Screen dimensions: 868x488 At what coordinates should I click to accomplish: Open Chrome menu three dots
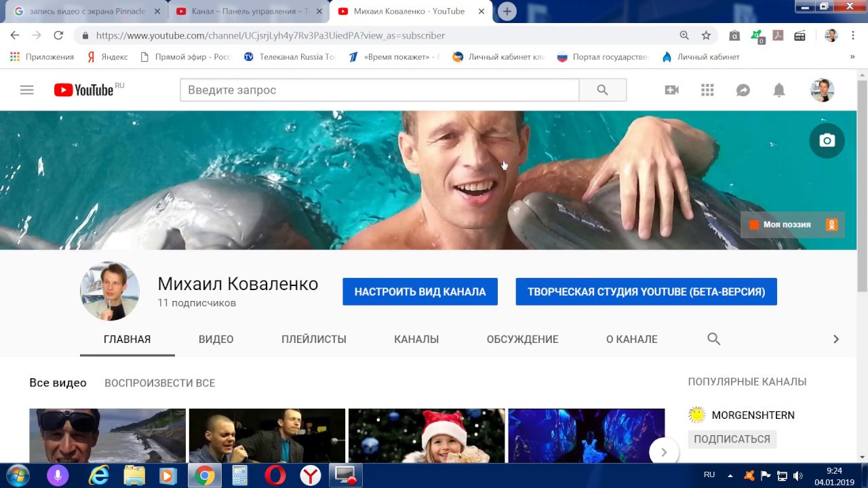853,35
